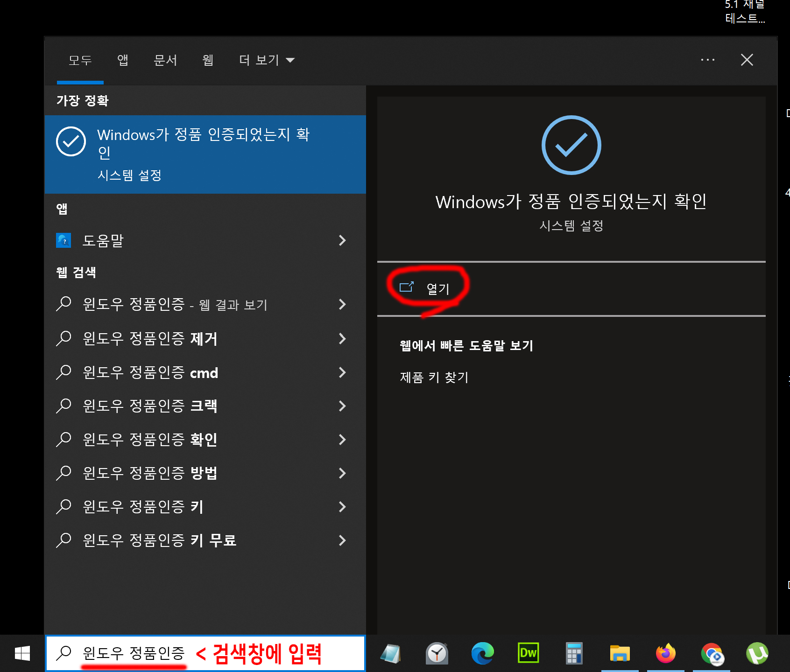Click the magnifier icon beside 윈도우 정품인증 크랙
790x672 pixels.
tap(63, 406)
